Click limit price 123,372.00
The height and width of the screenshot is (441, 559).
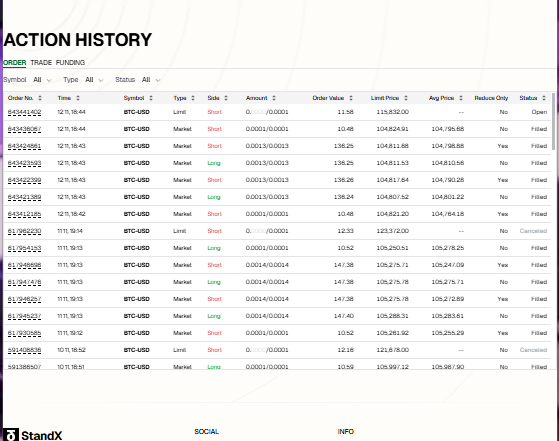[393, 231]
